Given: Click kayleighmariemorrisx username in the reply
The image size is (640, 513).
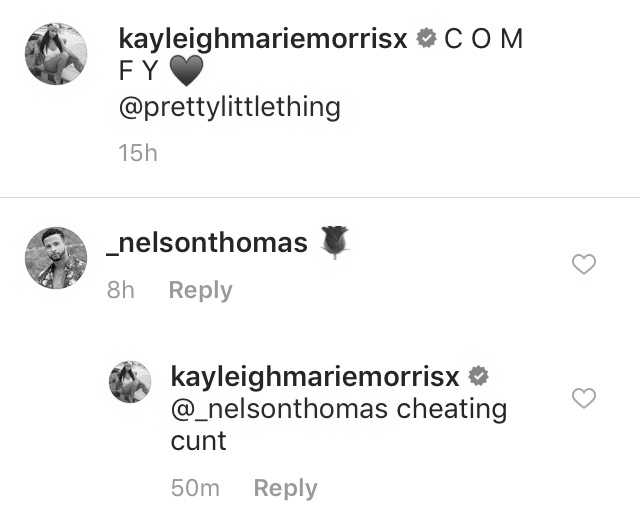Looking at the screenshot, I should (315, 378).
